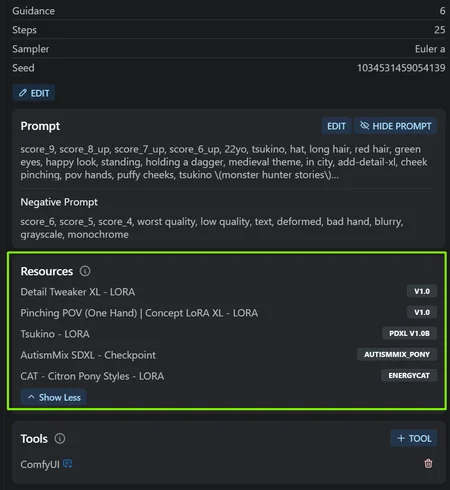Click the Resources info icon
This screenshot has height=490, width=450.
tap(85, 271)
